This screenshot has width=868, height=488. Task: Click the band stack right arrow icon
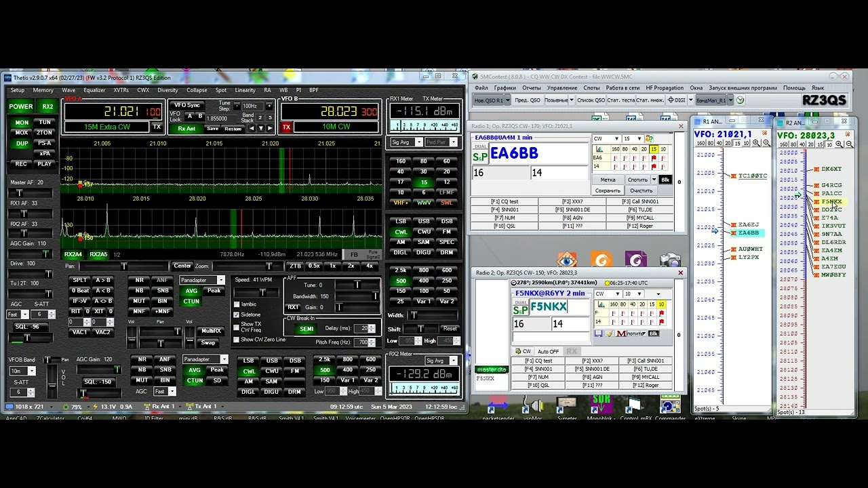[x=269, y=128]
